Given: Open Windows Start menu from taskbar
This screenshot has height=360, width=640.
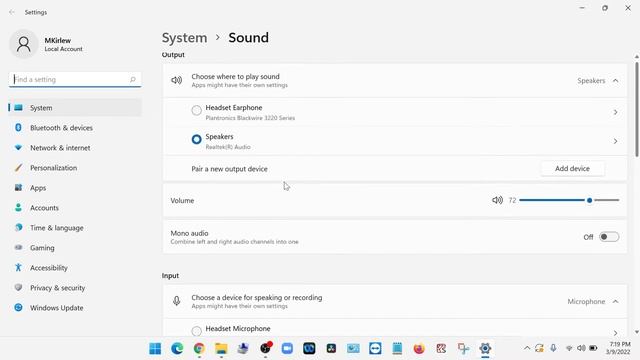Looking at the screenshot, I should [155, 349].
